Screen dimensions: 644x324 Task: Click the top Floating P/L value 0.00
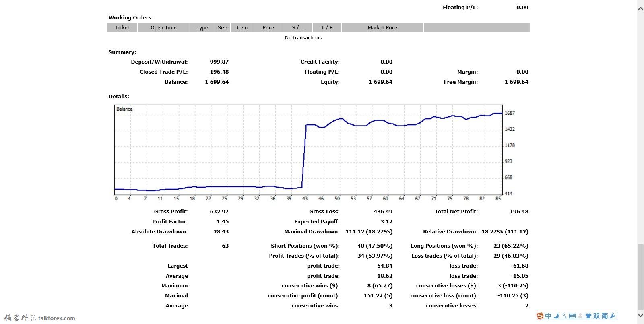(x=522, y=7)
